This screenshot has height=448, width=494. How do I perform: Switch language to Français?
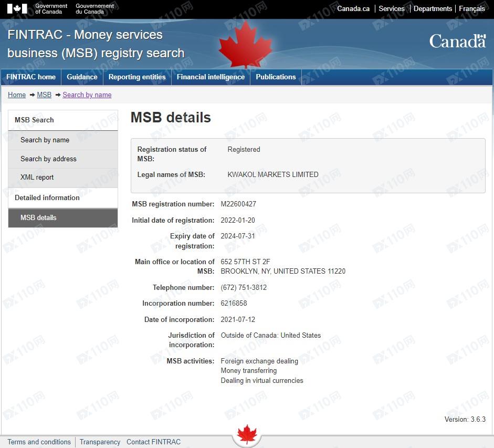(x=471, y=9)
